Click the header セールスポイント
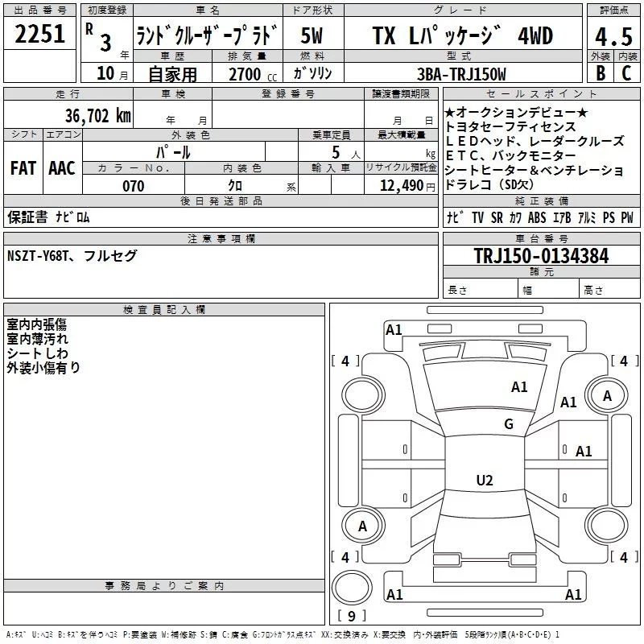The height and width of the screenshot is (644, 644). pos(541,93)
